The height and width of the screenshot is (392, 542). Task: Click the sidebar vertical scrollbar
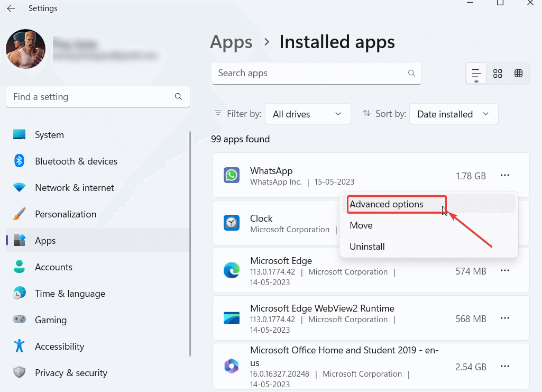(x=190, y=244)
